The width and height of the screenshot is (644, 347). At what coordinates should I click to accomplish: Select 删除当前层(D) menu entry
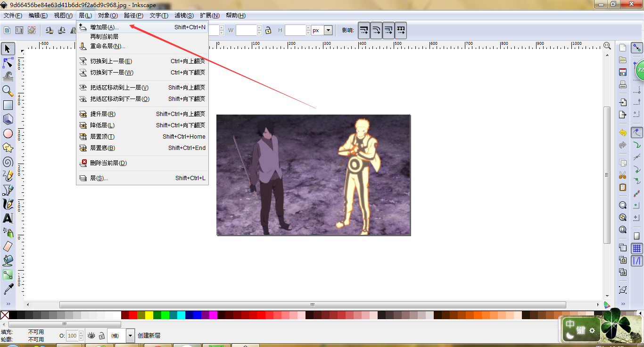click(x=108, y=163)
